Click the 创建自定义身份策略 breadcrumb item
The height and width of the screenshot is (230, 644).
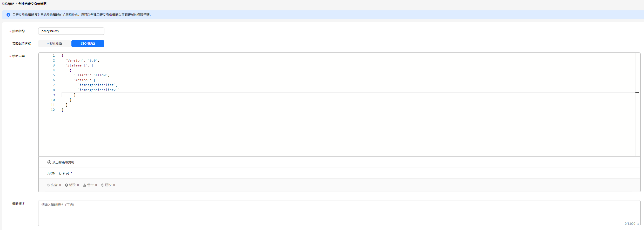click(x=32, y=4)
